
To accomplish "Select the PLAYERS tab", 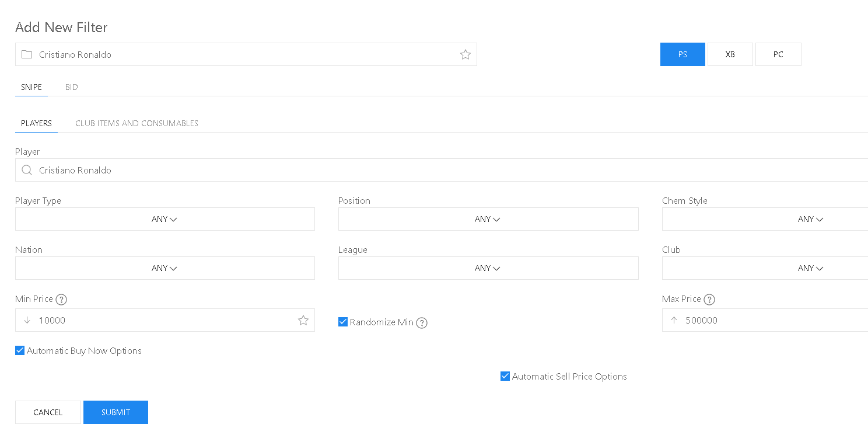I will pyautogui.click(x=36, y=123).
